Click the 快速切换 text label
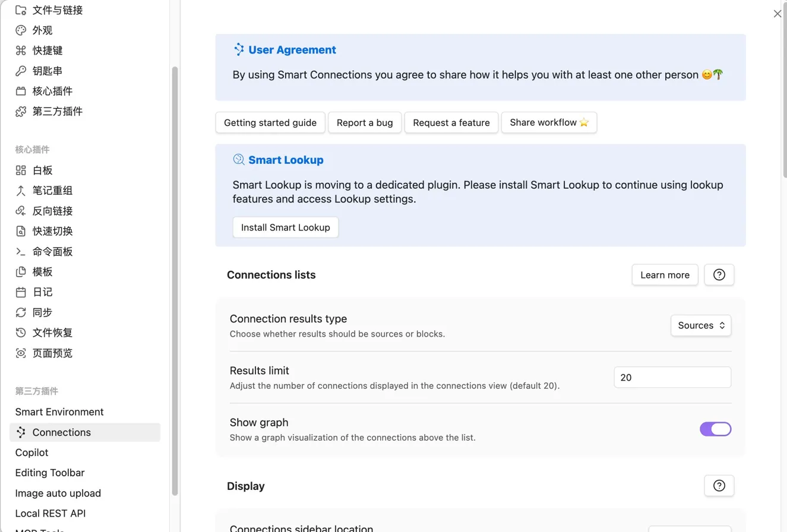This screenshot has height=532, width=787. 53,231
